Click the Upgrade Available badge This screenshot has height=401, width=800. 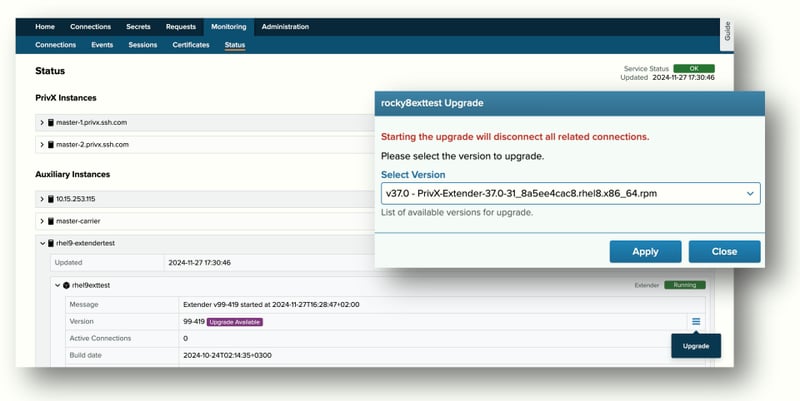click(234, 321)
